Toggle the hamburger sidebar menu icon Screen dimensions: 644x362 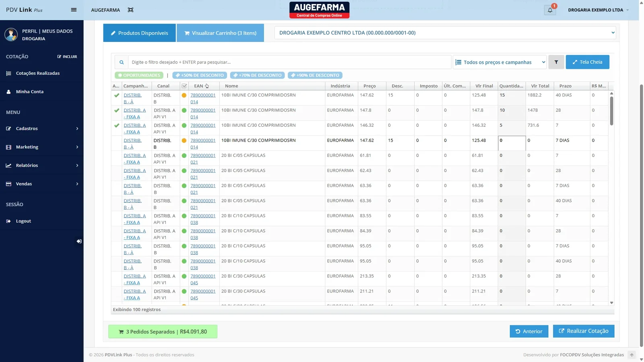point(74,10)
